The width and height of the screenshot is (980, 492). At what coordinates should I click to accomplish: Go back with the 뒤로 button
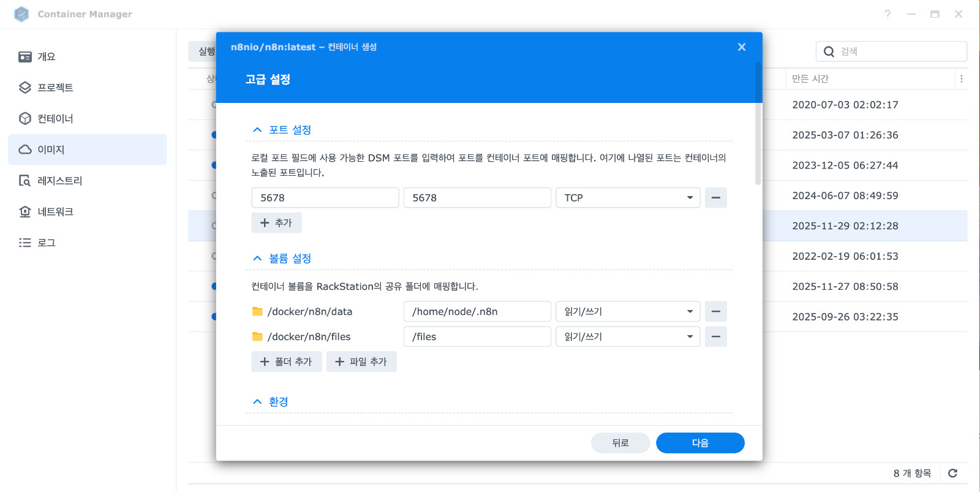[620, 443]
